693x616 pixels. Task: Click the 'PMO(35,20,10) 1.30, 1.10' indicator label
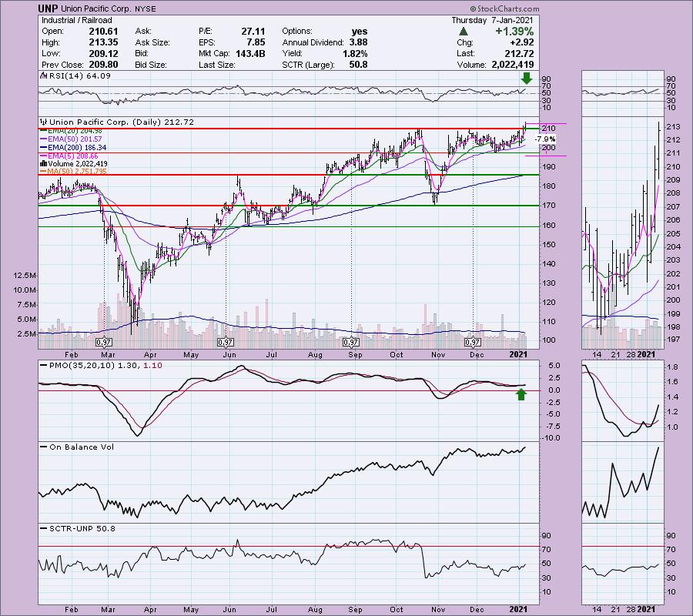click(x=105, y=366)
